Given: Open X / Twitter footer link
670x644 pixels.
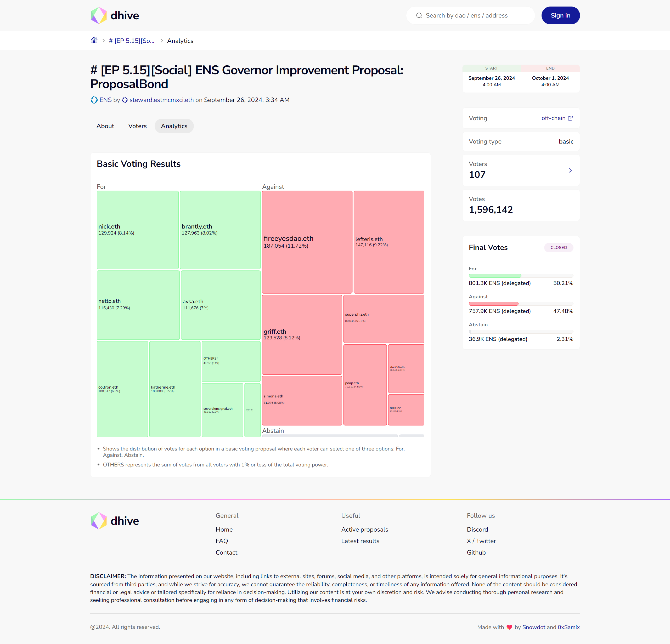Looking at the screenshot, I should (481, 541).
